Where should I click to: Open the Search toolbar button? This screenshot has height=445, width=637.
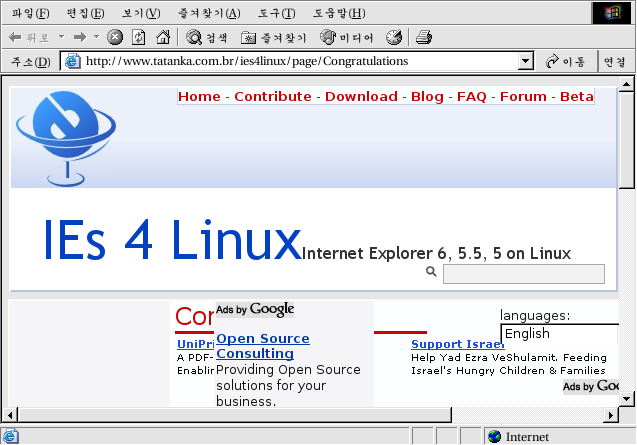click(x=206, y=37)
